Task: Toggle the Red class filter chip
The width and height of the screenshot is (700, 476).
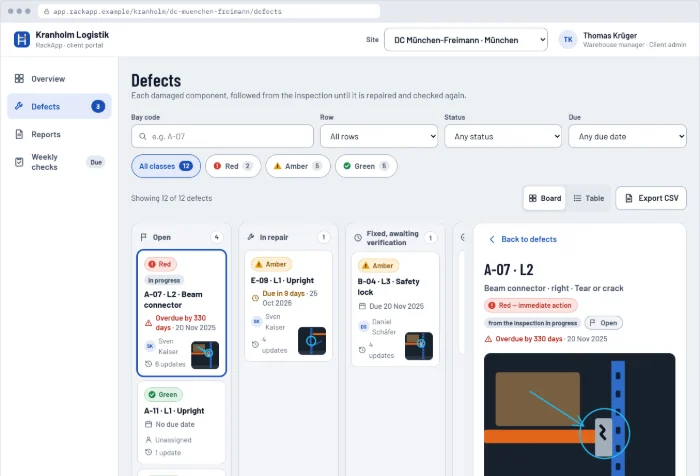Action: (x=233, y=166)
